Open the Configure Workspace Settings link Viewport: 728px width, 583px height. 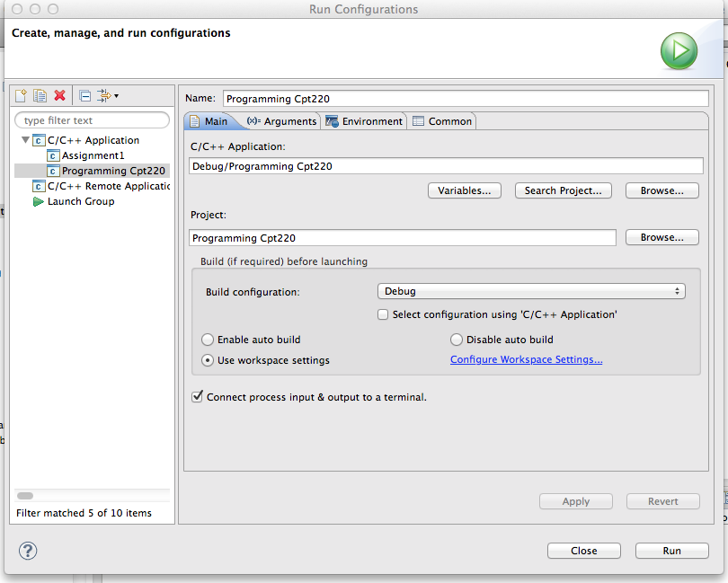pos(526,360)
